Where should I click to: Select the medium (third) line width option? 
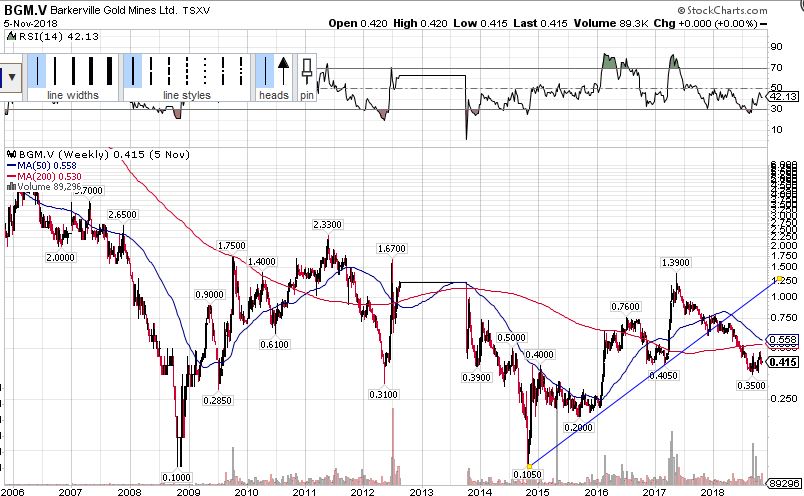[73, 71]
